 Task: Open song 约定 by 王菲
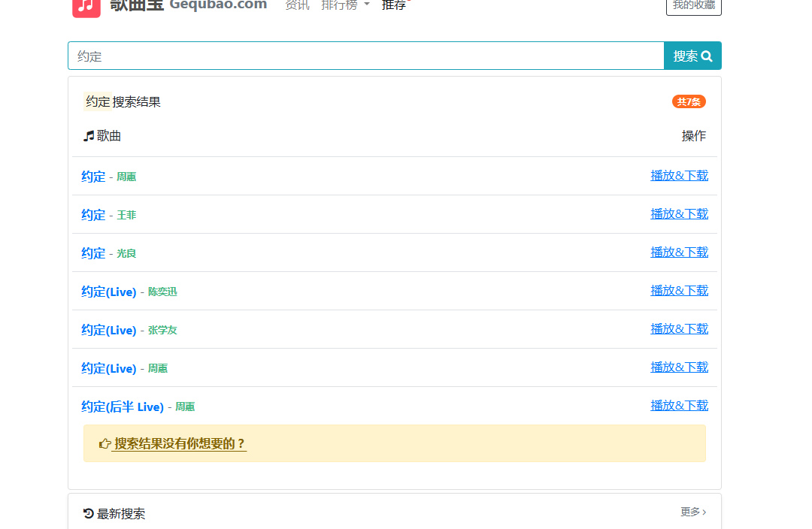pos(93,215)
